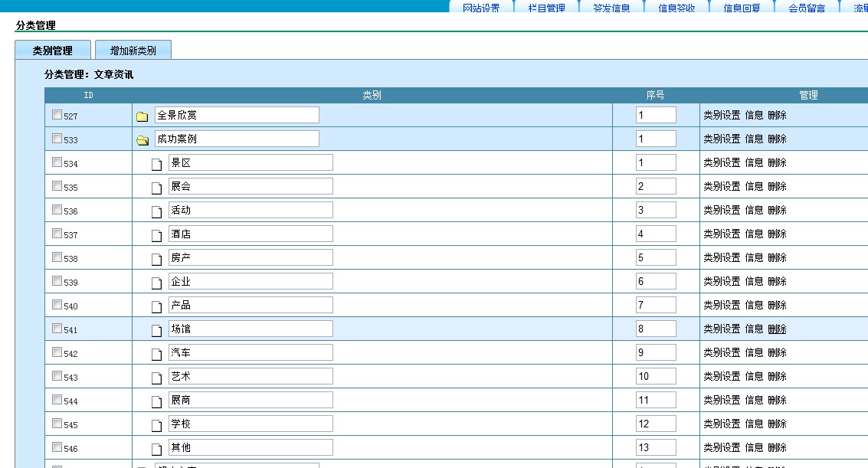Check the box next to ID 544
The height and width of the screenshot is (468, 868).
click(57, 400)
